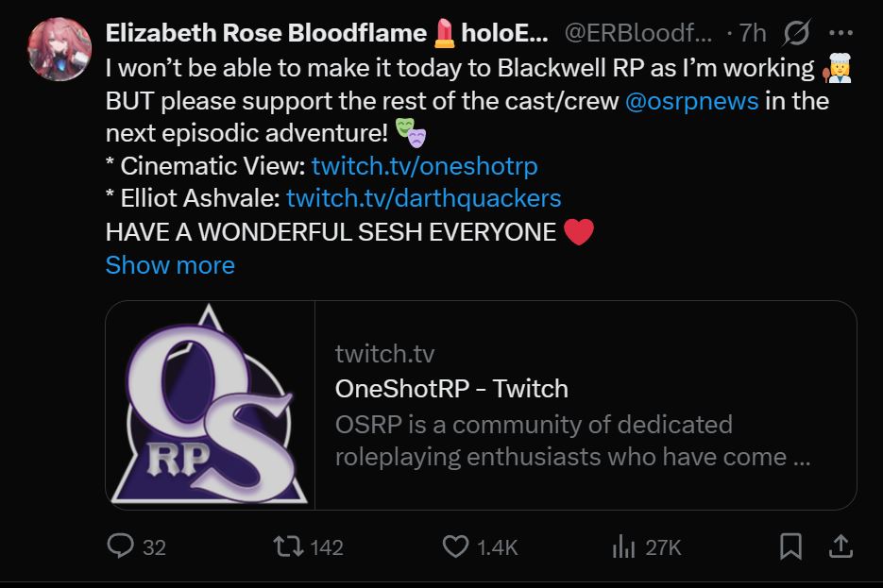Viewport: 883px width, 588px height.
Task: Expand tweet with Show more
Action: (170, 265)
